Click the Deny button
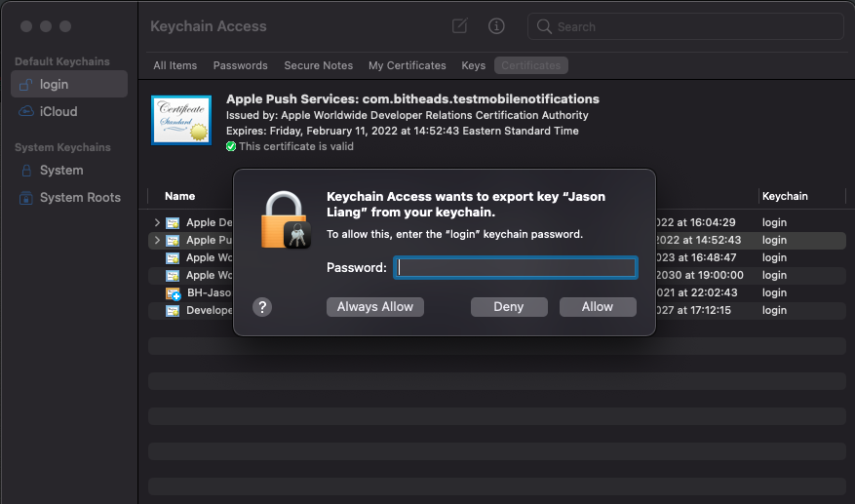 pyautogui.click(x=509, y=307)
